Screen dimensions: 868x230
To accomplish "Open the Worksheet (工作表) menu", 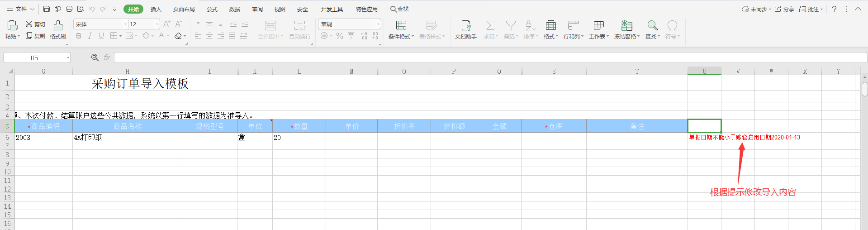I will tap(599, 30).
